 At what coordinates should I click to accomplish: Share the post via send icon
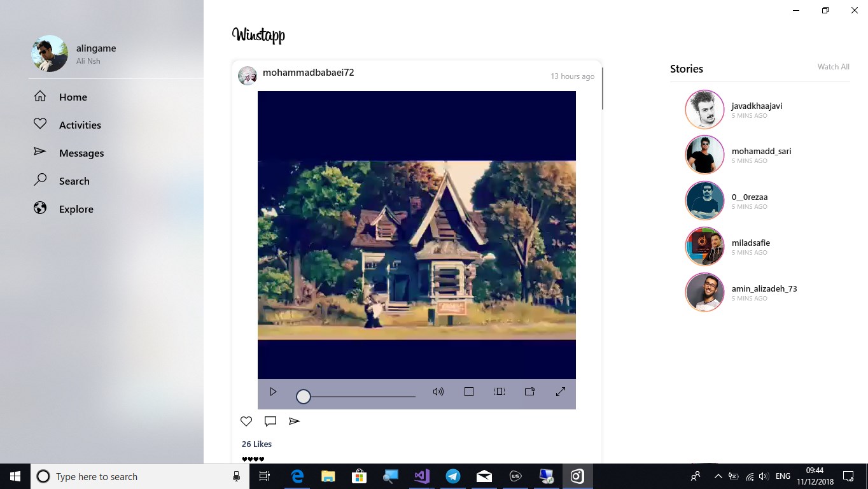294,421
